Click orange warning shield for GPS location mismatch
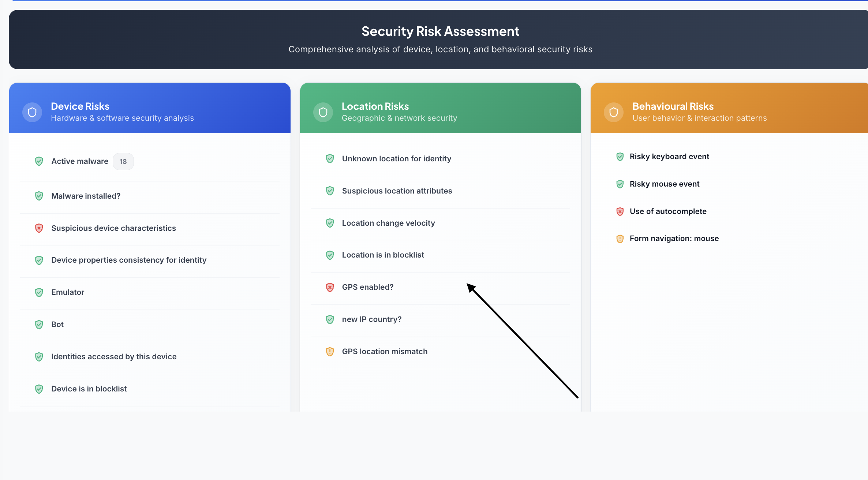868x480 pixels. tap(330, 352)
